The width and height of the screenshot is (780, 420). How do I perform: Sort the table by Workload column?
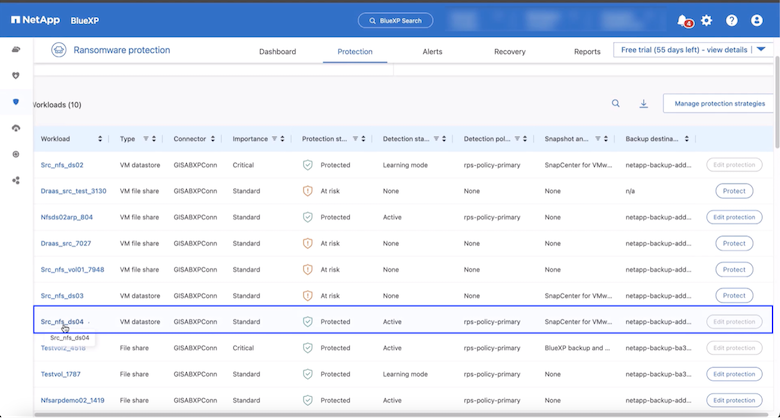click(100, 139)
